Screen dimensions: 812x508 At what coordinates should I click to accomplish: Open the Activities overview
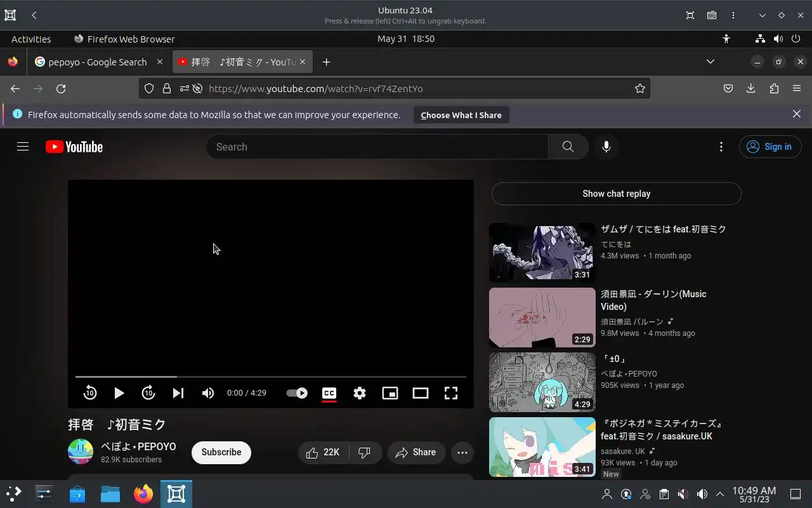[x=31, y=39]
